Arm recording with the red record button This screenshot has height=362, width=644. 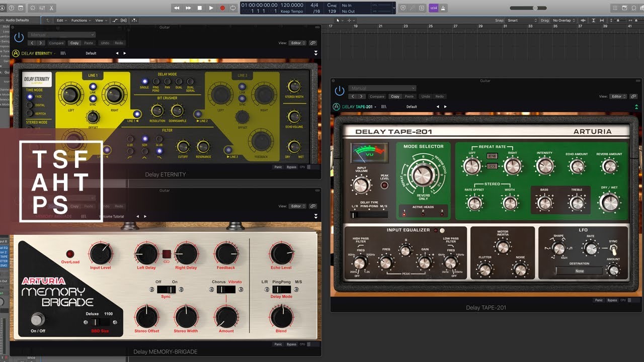(222, 8)
